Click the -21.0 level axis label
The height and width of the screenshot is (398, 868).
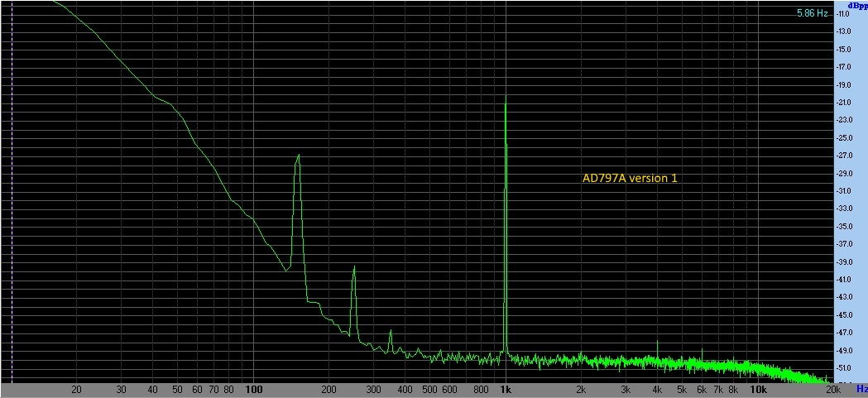pyautogui.click(x=845, y=103)
